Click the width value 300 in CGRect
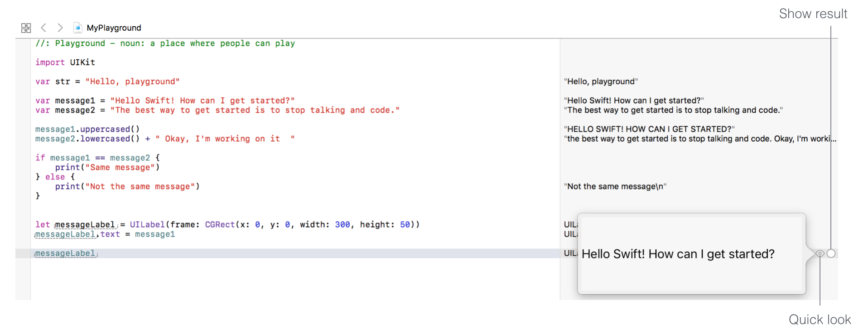The width and height of the screenshot is (868, 334). [x=342, y=224]
